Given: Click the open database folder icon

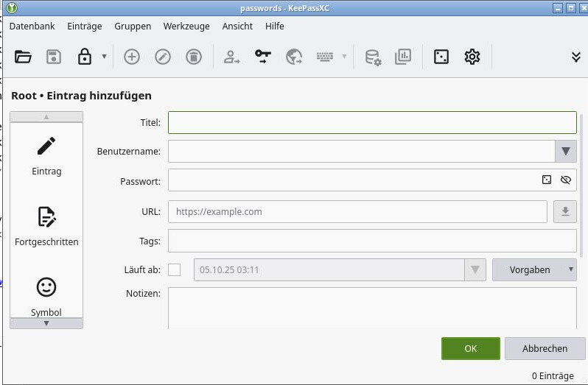Looking at the screenshot, I should point(23,57).
